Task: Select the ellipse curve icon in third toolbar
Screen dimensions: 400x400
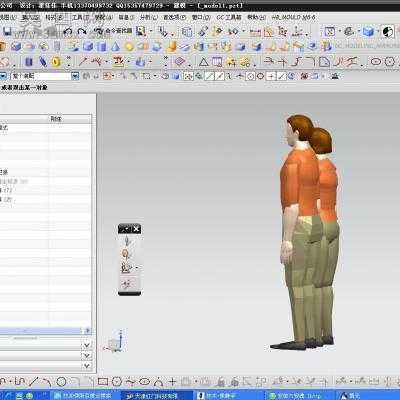Action: pyautogui.click(x=376, y=62)
